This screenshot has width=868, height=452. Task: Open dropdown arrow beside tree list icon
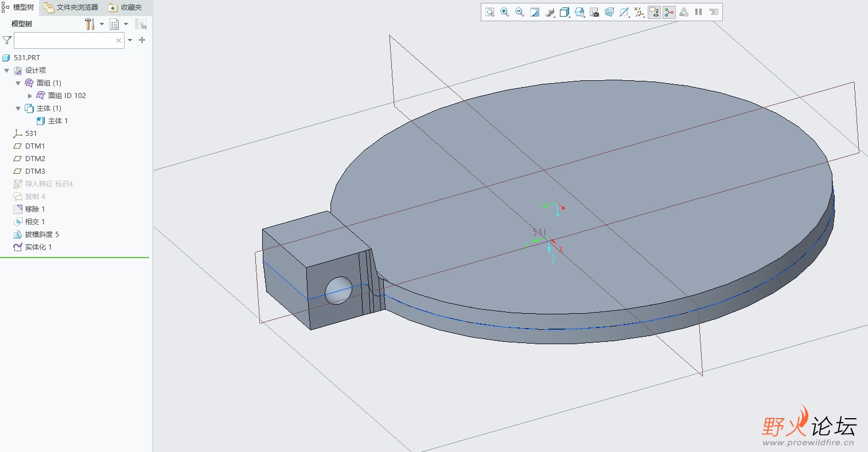pos(126,24)
